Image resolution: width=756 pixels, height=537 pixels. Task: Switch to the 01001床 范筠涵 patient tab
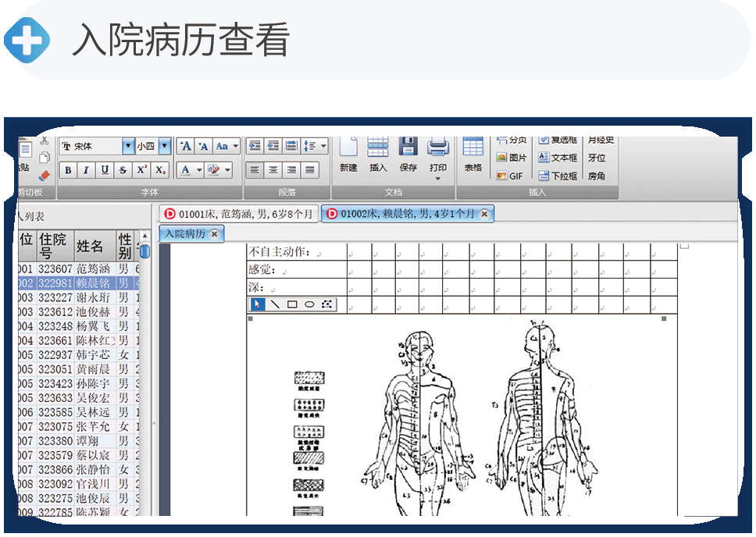coord(239,214)
